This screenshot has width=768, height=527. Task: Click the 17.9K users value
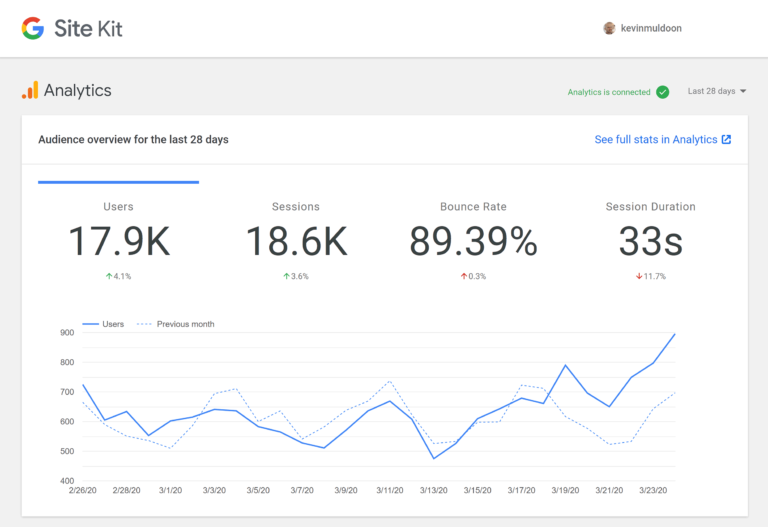119,241
